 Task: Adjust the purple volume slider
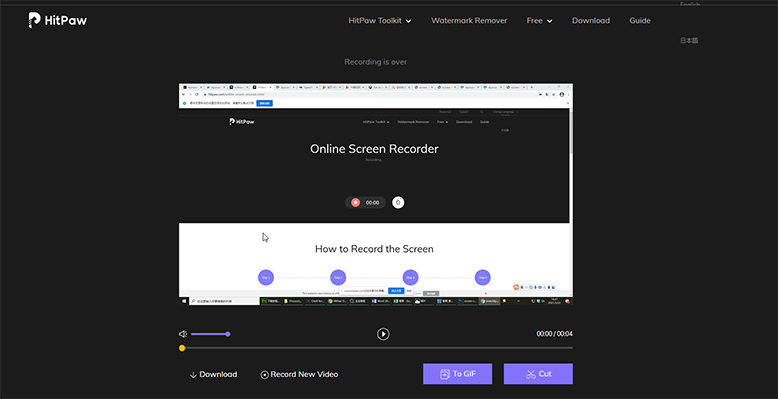pyautogui.click(x=210, y=334)
